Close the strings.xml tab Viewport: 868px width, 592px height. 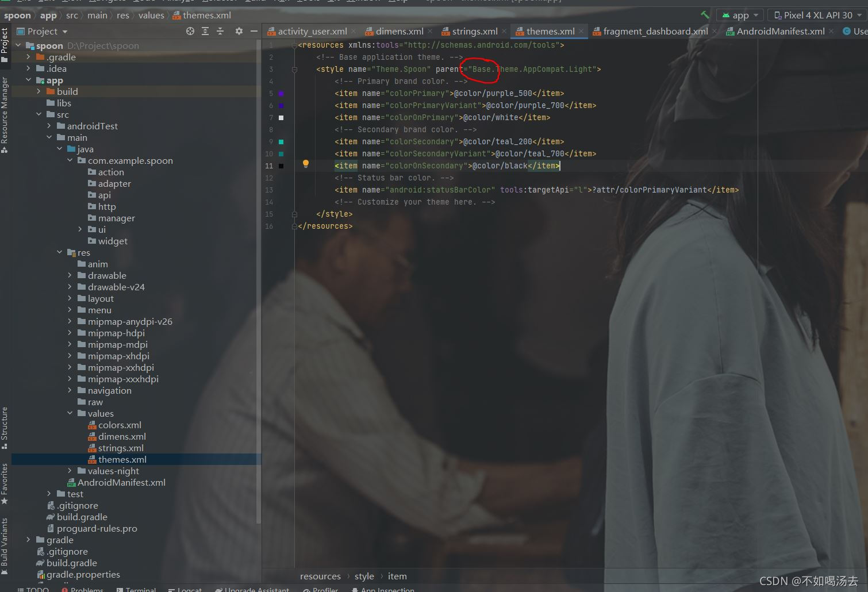click(x=504, y=32)
